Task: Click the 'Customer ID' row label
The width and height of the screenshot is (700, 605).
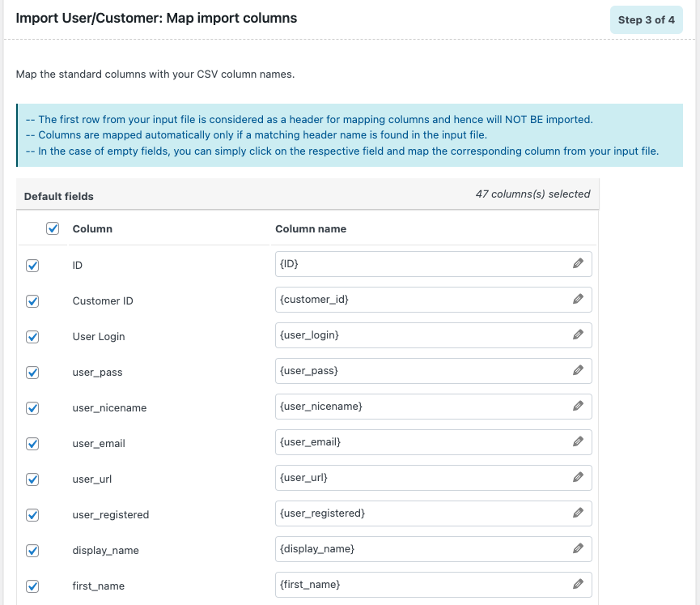Action: [103, 300]
